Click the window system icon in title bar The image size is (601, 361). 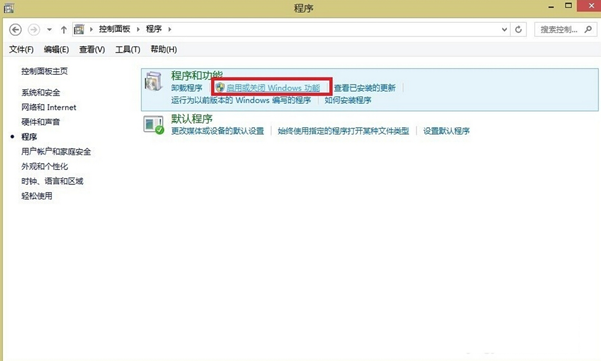[9, 7]
